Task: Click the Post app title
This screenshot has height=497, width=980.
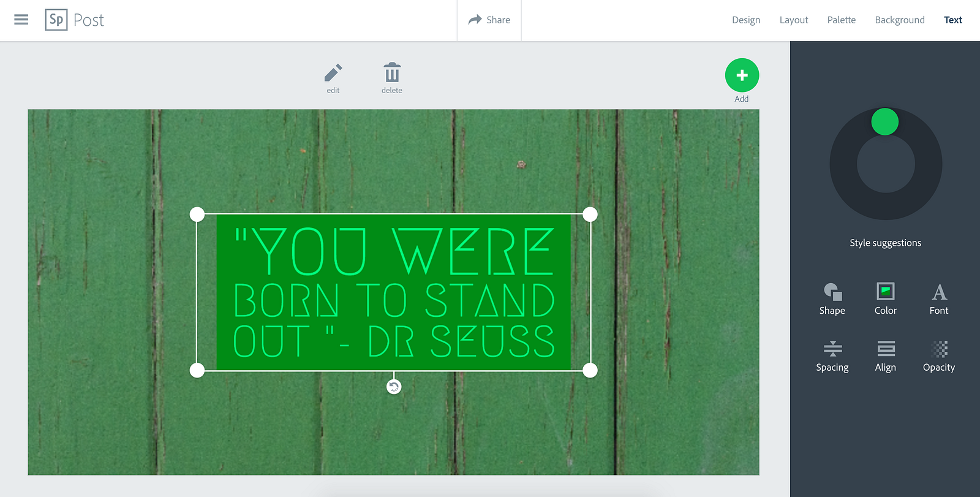Action: point(89,20)
